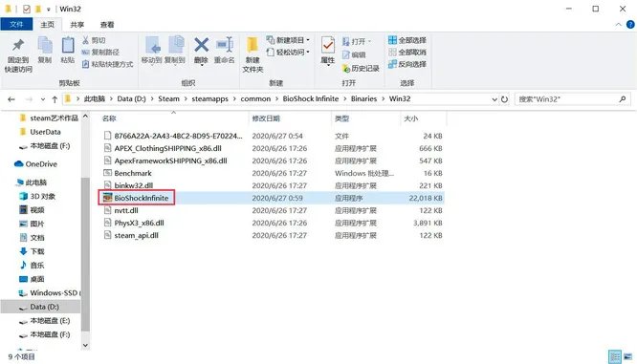Viewport: 637px width, 364px height.
Task: Switch to the View (查看) tab
Action: [x=107, y=24]
